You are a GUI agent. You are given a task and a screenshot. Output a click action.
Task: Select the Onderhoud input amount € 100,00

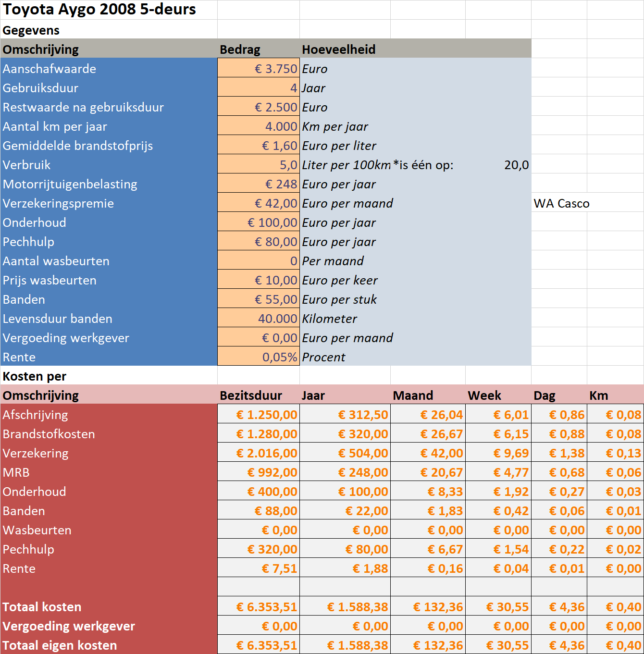(259, 222)
